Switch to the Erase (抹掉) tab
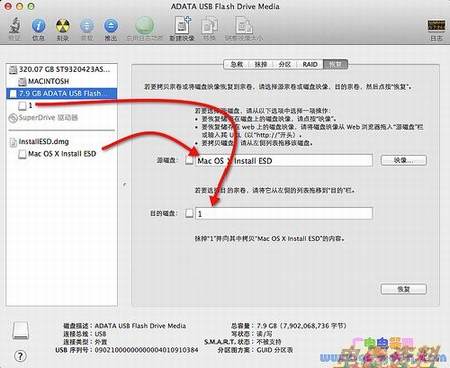This screenshot has height=368, width=450. pyautogui.click(x=261, y=64)
